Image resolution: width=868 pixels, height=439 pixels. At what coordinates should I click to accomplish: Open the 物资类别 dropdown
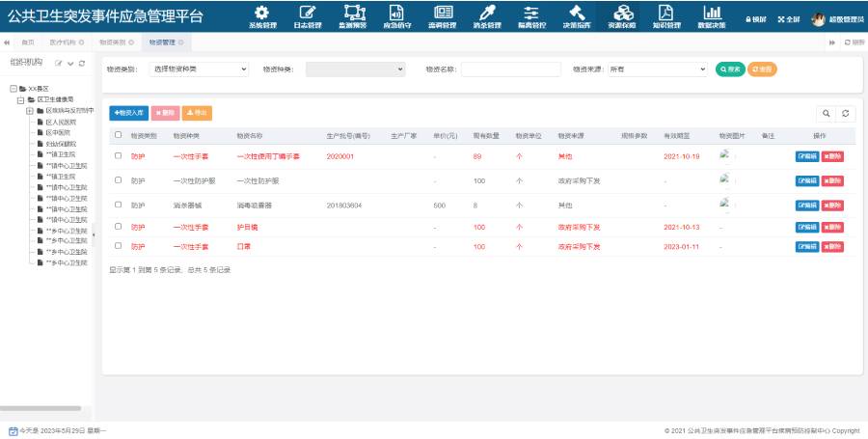click(x=198, y=69)
